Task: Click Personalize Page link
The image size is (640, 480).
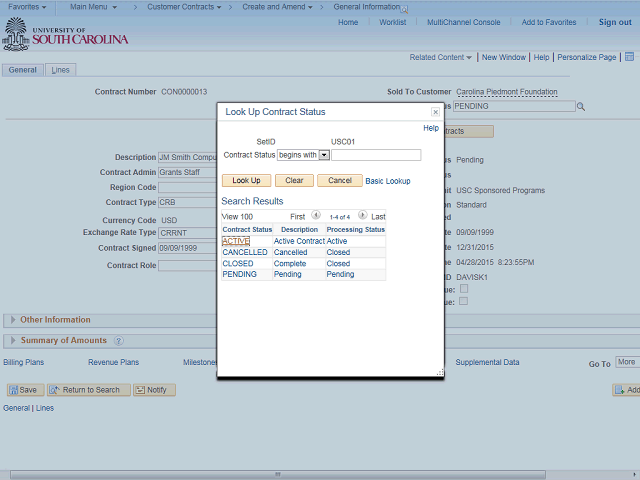Action: point(587,57)
